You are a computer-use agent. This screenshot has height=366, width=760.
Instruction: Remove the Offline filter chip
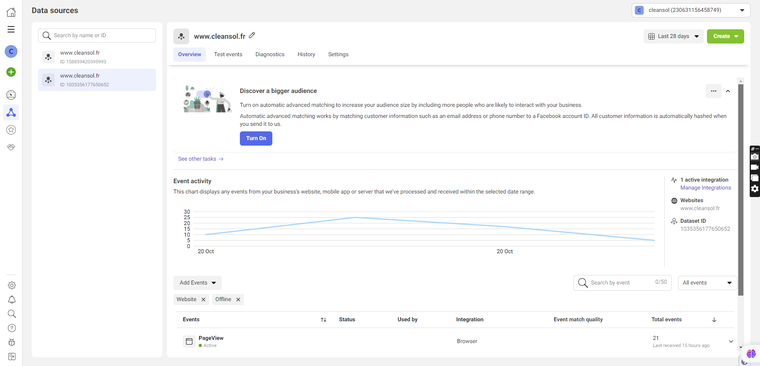point(238,300)
